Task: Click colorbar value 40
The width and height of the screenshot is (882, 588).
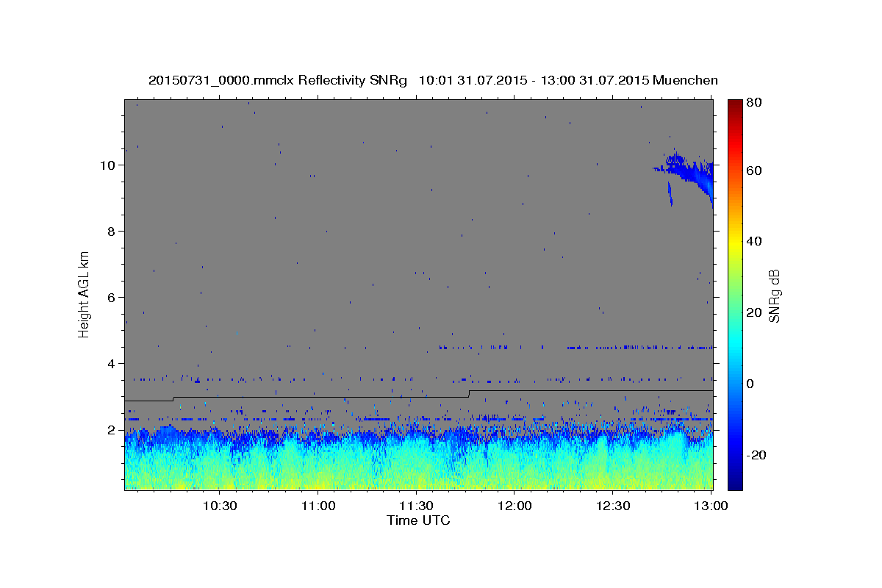Action: coord(753,242)
